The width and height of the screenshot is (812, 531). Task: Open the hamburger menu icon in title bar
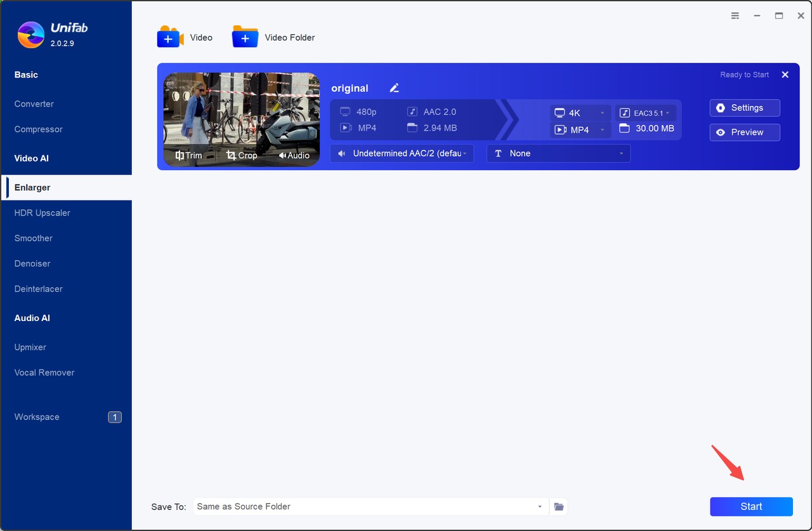click(735, 16)
